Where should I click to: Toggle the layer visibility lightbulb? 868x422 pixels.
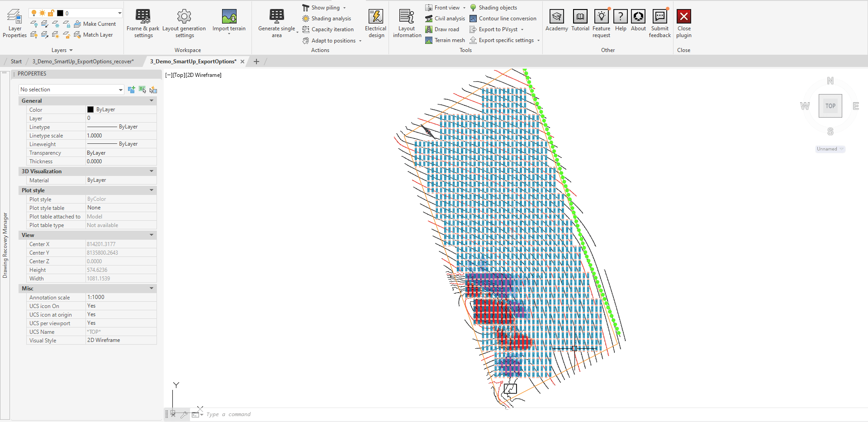(34, 13)
